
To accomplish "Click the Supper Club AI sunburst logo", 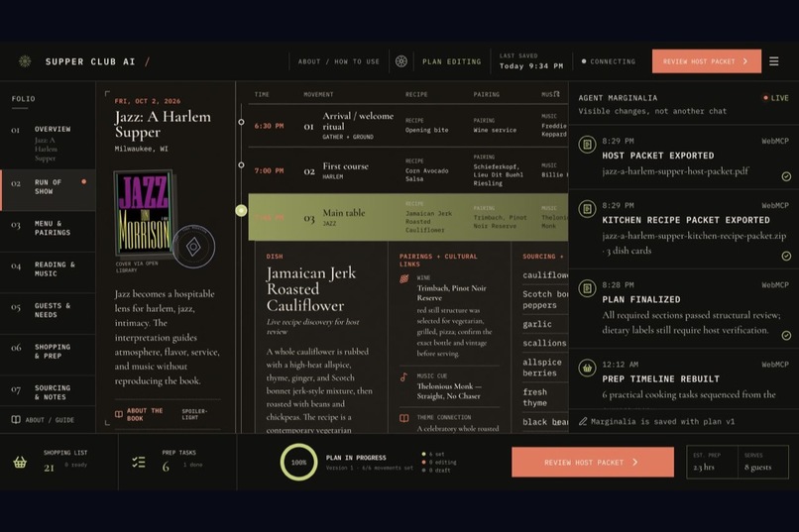I will [25, 61].
